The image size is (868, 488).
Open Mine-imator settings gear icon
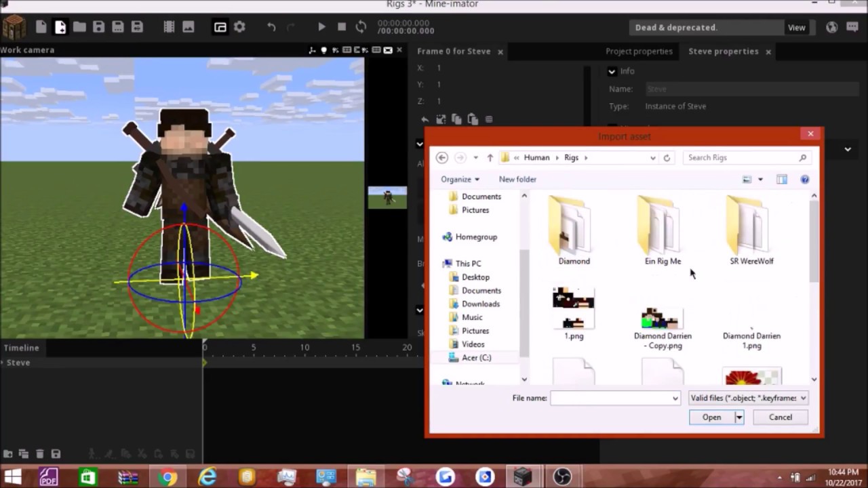click(x=239, y=27)
